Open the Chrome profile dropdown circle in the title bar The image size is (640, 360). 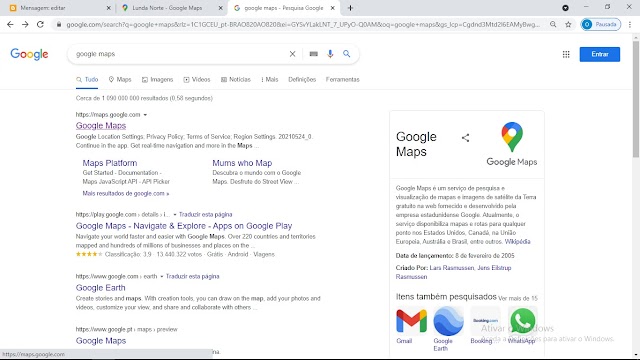[x=565, y=8]
